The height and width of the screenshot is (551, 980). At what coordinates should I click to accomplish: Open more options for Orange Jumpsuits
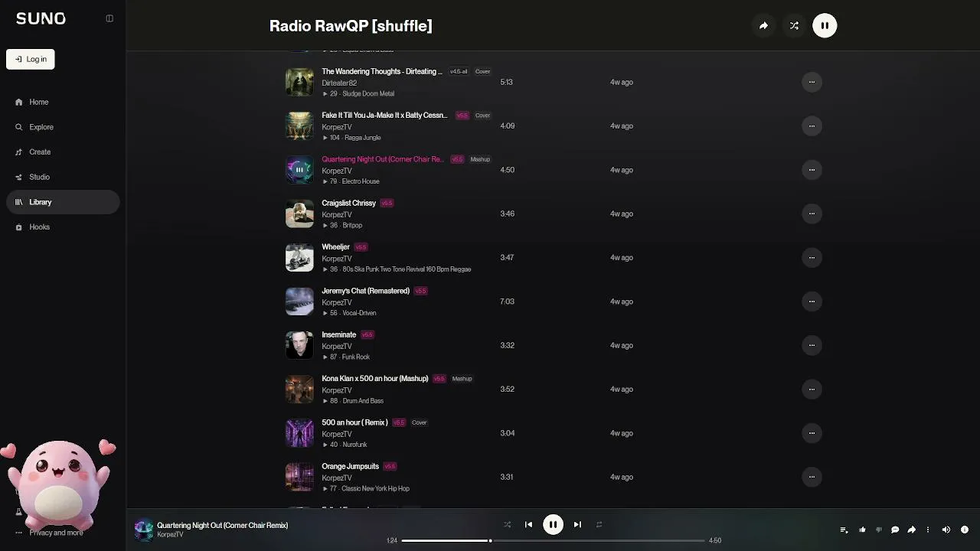812,477
